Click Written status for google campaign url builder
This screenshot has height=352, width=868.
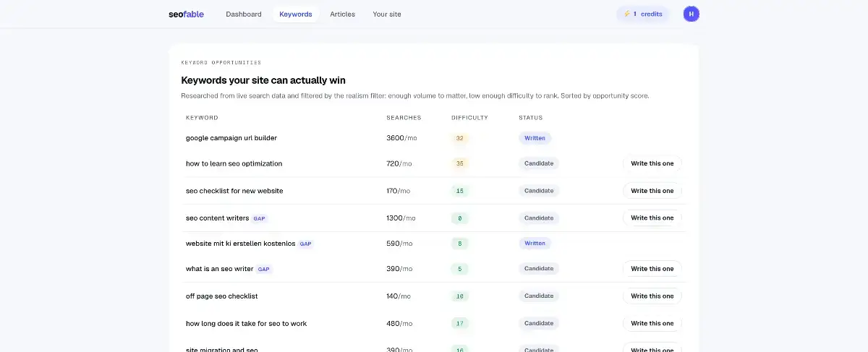pos(535,138)
